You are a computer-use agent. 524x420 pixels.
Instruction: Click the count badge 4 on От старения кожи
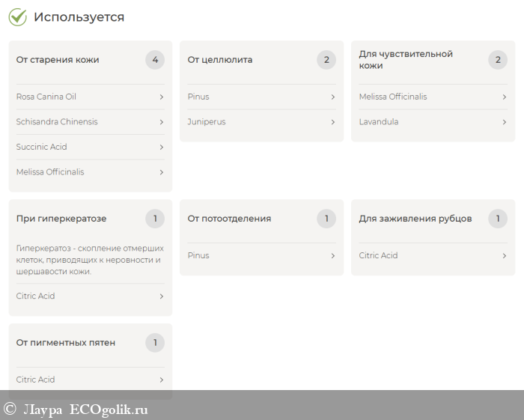point(155,60)
